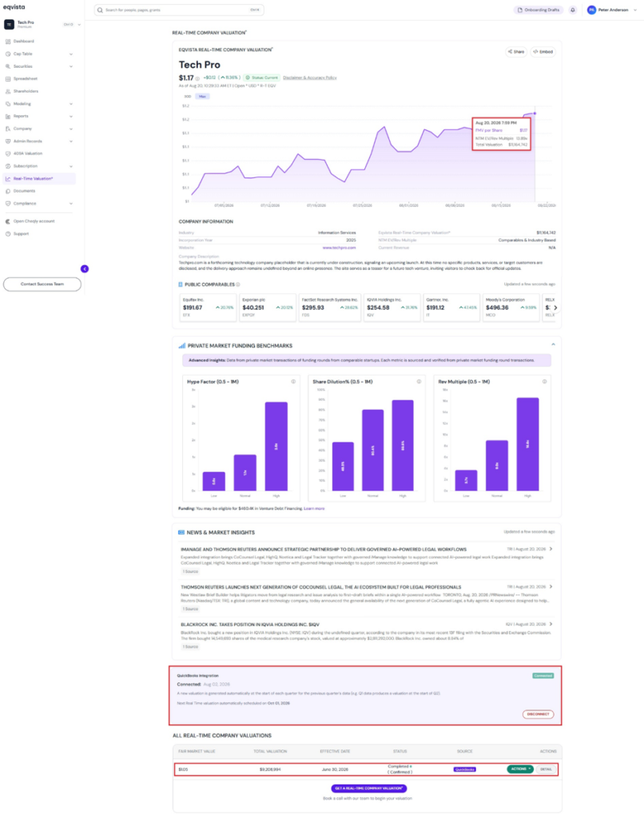644x818 pixels.
Task: Collapse Private Market Funding Benchmarks section
Action: pyautogui.click(x=553, y=344)
